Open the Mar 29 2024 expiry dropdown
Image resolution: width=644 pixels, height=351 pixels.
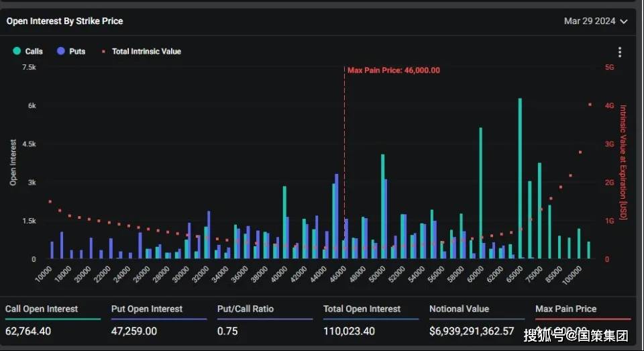(x=596, y=21)
